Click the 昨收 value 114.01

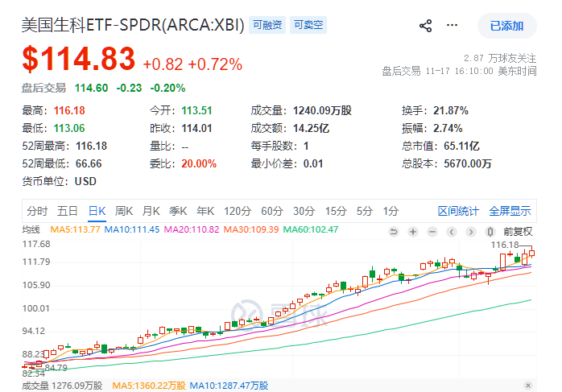click(x=196, y=128)
